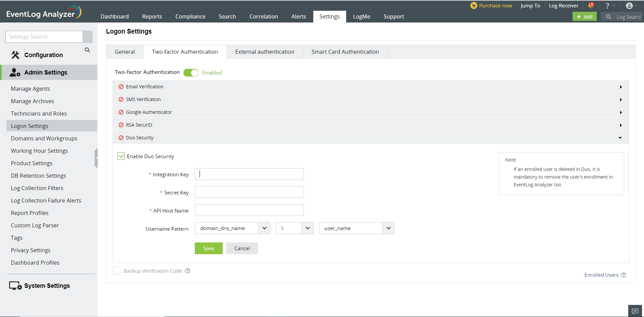This screenshot has height=317, width=644.
Task: Open the Alerts tab
Action: pos(299,16)
